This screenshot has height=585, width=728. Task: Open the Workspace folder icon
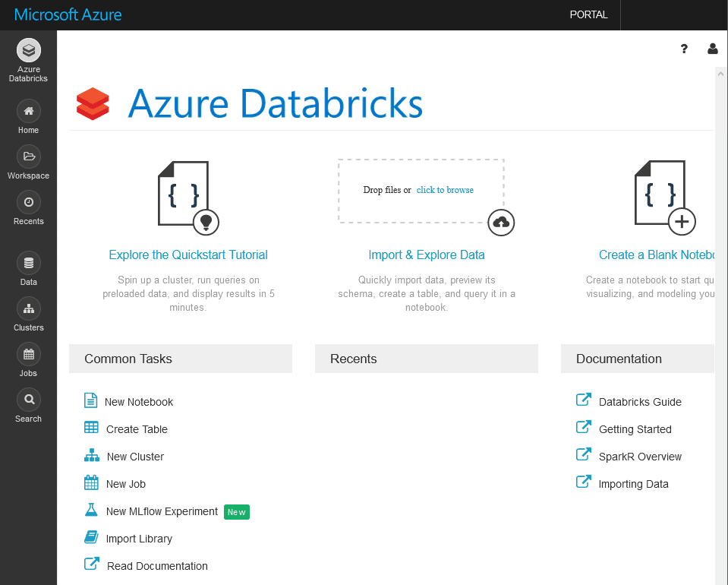[29, 157]
